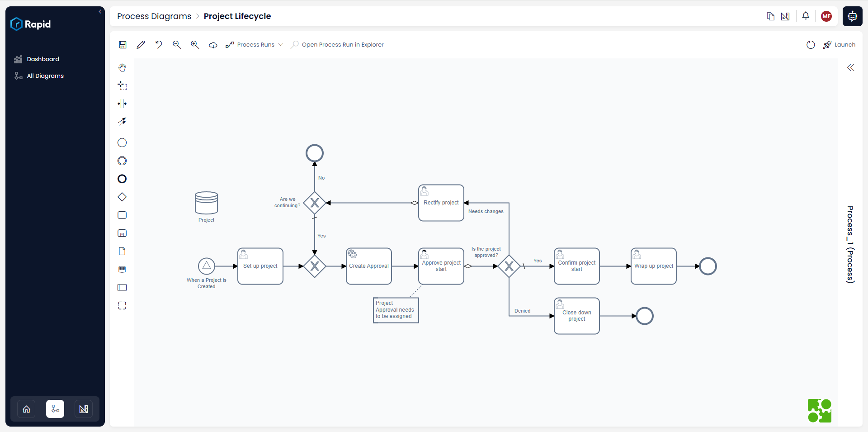Screen dimensions: 868x432
Task: Click the 'Denied' flow label
Action: click(522, 311)
